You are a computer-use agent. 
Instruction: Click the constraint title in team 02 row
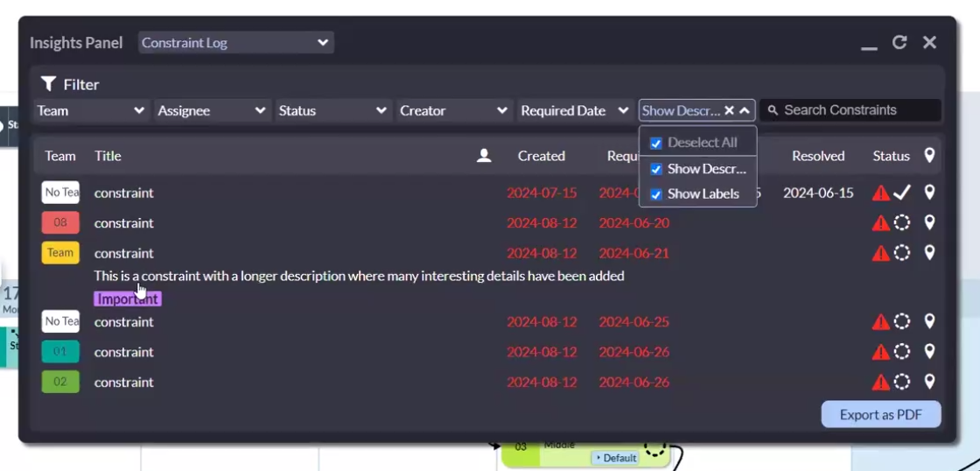click(123, 382)
